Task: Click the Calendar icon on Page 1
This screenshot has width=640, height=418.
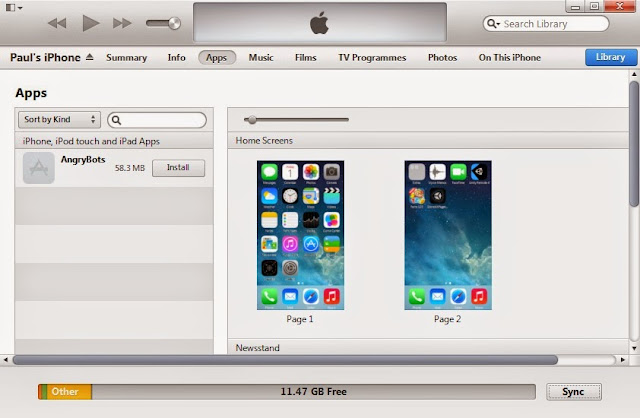Action: (x=290, y=172)
